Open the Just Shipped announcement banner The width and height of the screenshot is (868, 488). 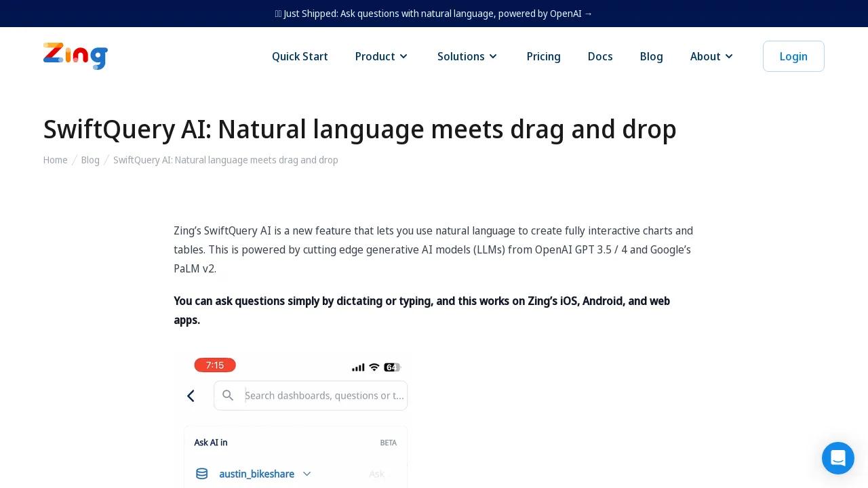point(434,14)
